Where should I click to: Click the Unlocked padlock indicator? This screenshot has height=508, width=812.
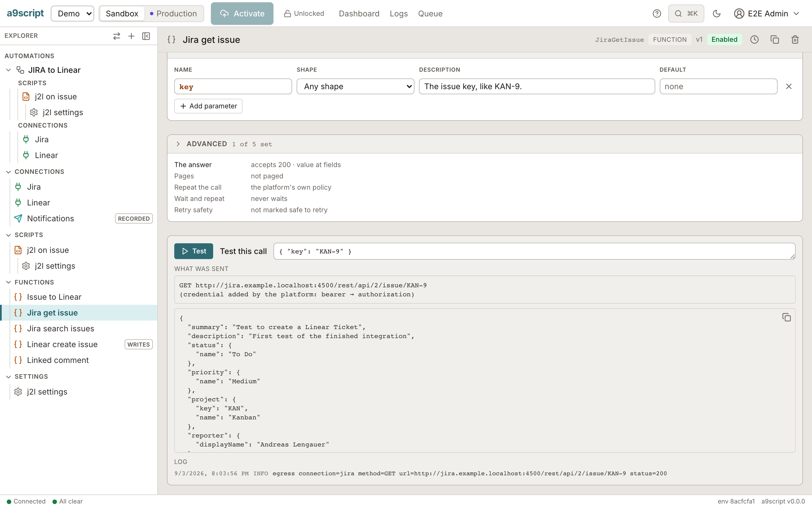[304, 14]
